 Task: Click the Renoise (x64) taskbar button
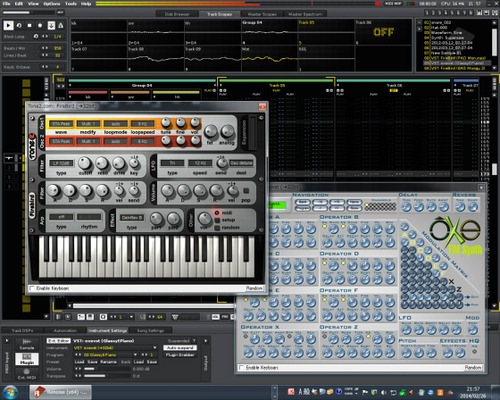[60, 392]
